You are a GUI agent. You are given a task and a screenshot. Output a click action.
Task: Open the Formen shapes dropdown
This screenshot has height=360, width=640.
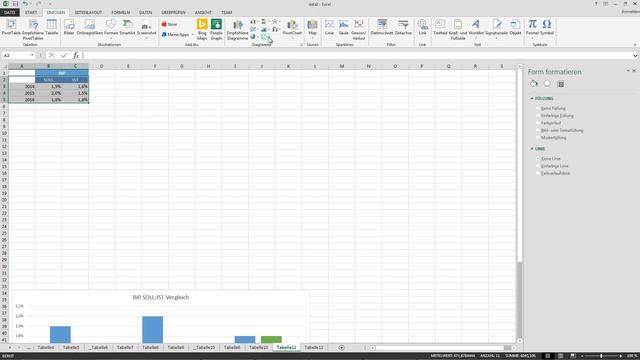(111, 28)
